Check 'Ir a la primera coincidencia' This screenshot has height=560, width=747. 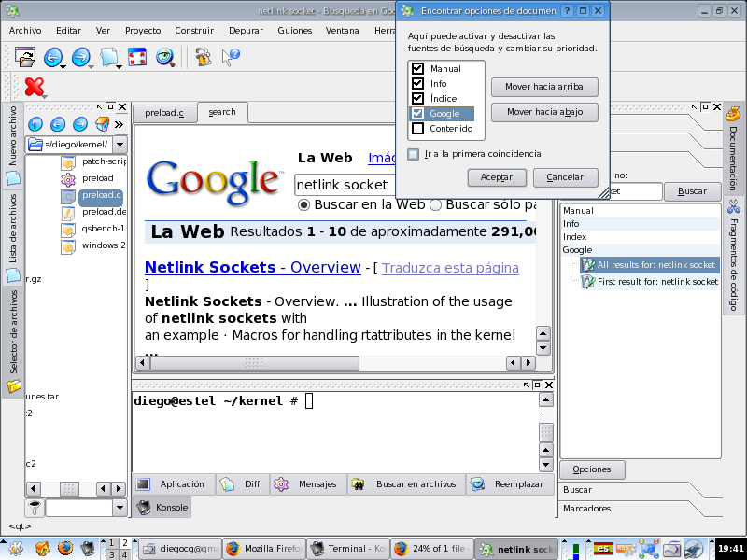point(414,154)
